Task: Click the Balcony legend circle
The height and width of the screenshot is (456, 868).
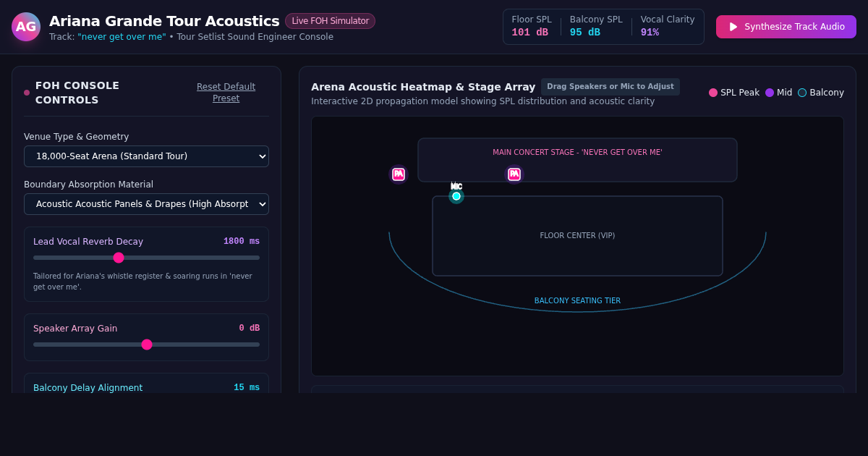Action: pyautogui.click(x=802, y=93)
